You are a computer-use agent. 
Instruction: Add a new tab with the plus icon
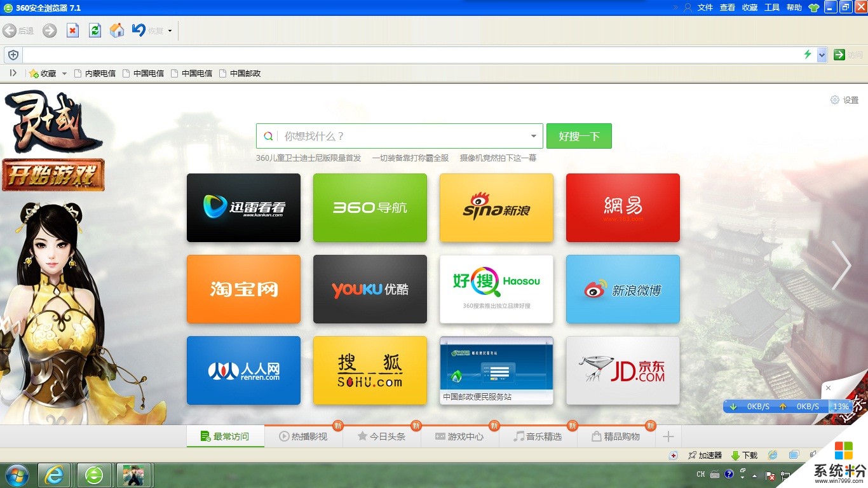[x=668, y=437]
